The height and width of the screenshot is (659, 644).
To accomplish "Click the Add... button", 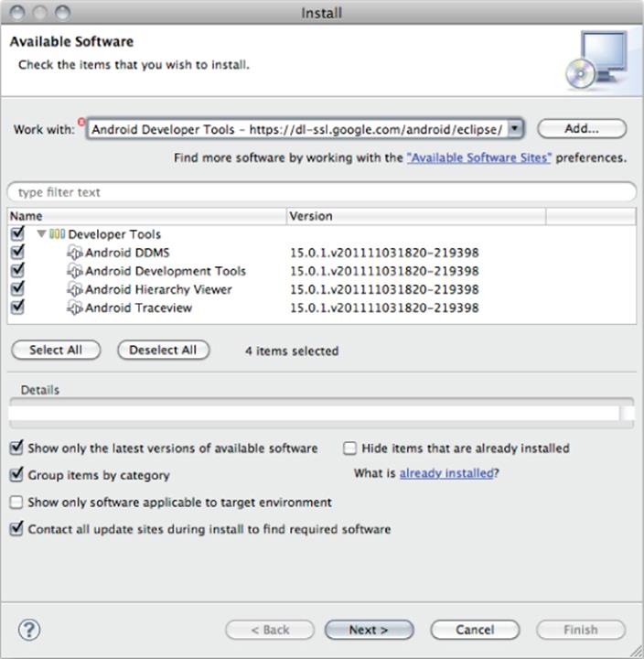I will 582,129.
